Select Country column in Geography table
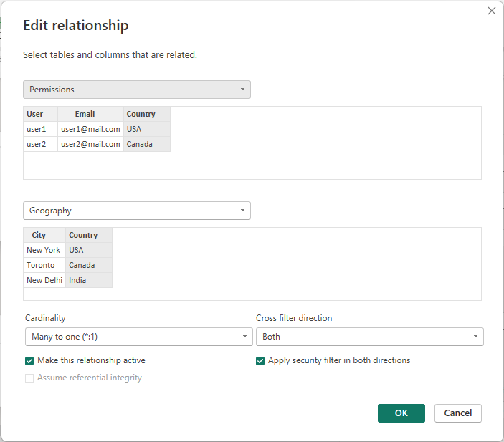This screenshot has width=504, height=442. tap(83, 235)
